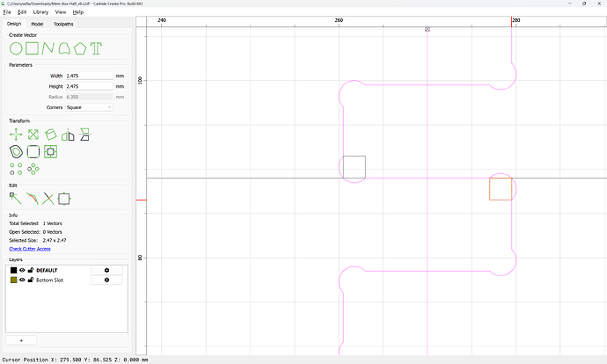Switch to the Design tab
Viewport: 607px width, 364px height.
tap(14, 24)
